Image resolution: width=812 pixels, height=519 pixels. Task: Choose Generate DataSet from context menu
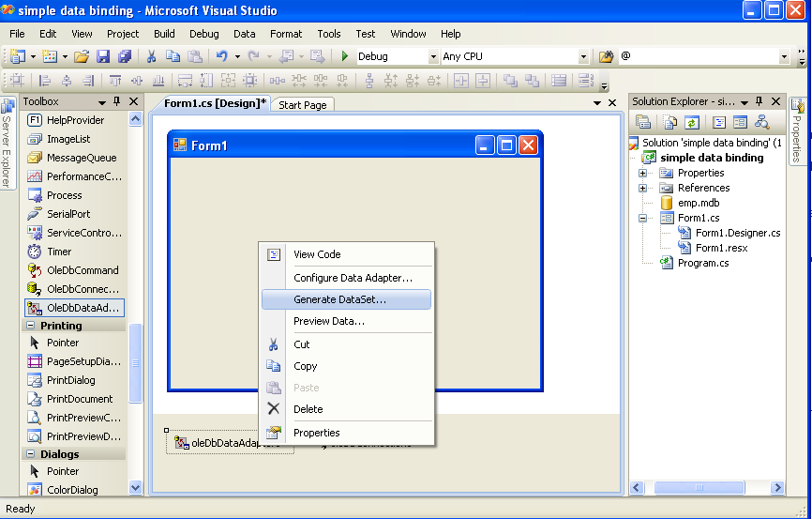click(346, 299)
